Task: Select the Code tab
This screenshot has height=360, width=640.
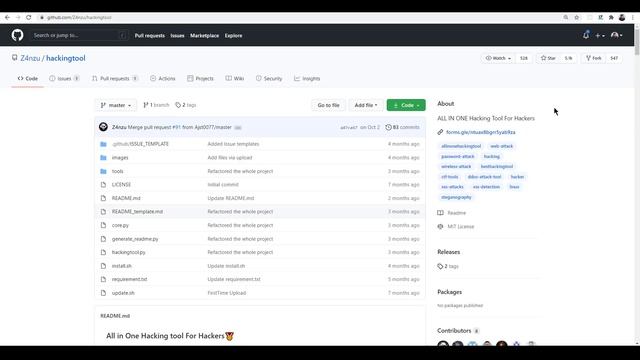Action: click(x=28, y=78)
